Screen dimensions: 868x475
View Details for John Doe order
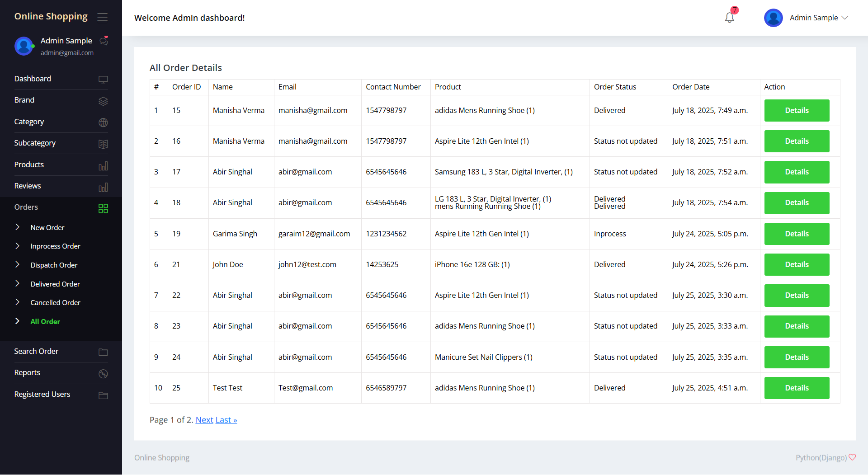797,264
